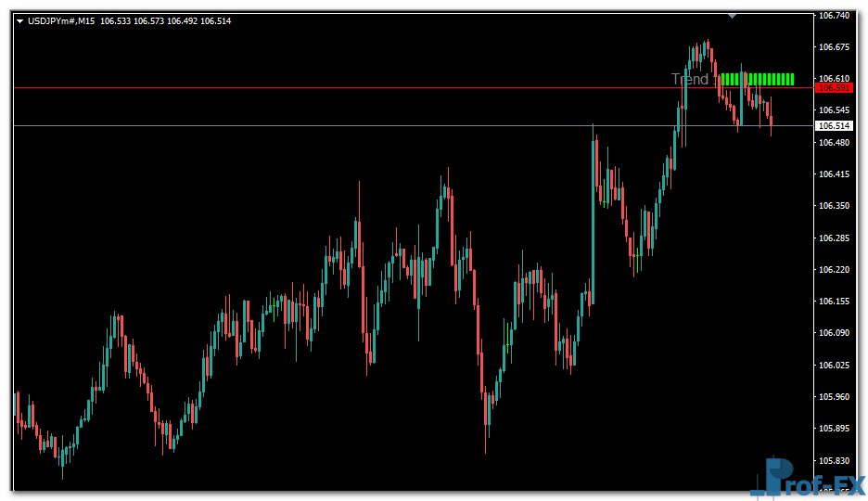Click the 105.830 level on price axis
Image resolution: width=868 pixels, height=501 pixels.
(x=835, y=461)
